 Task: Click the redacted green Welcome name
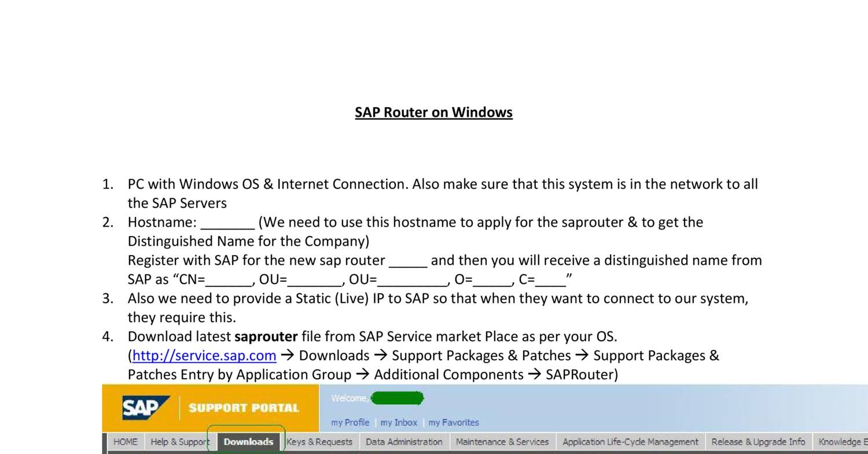397,398
